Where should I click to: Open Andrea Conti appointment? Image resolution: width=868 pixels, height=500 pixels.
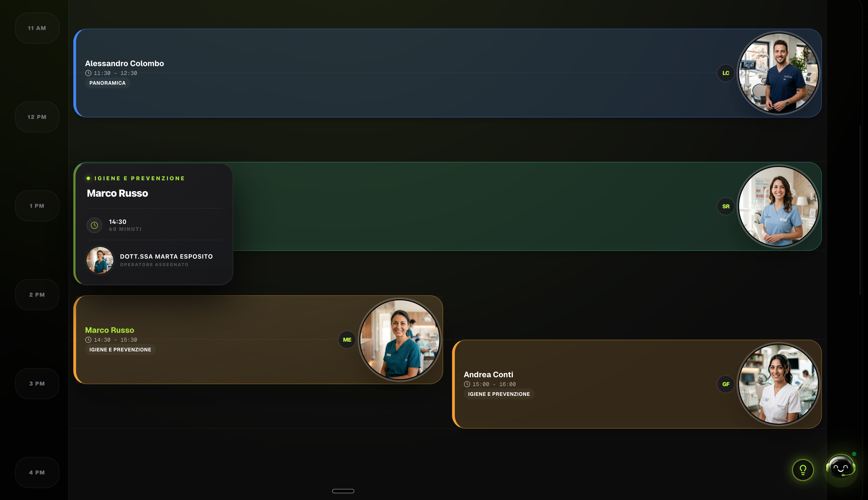click(x=488, y=375)
